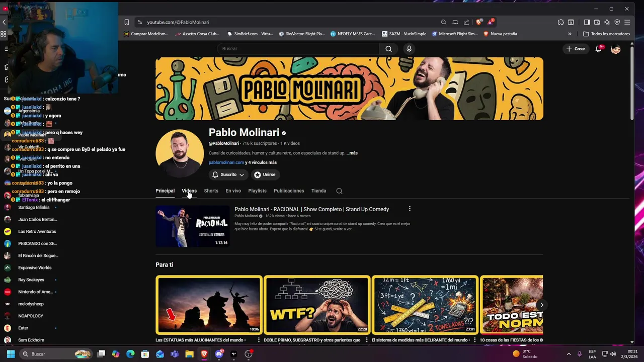
Task: Open the Brave hamburger main menu
Action: (627, 22)
